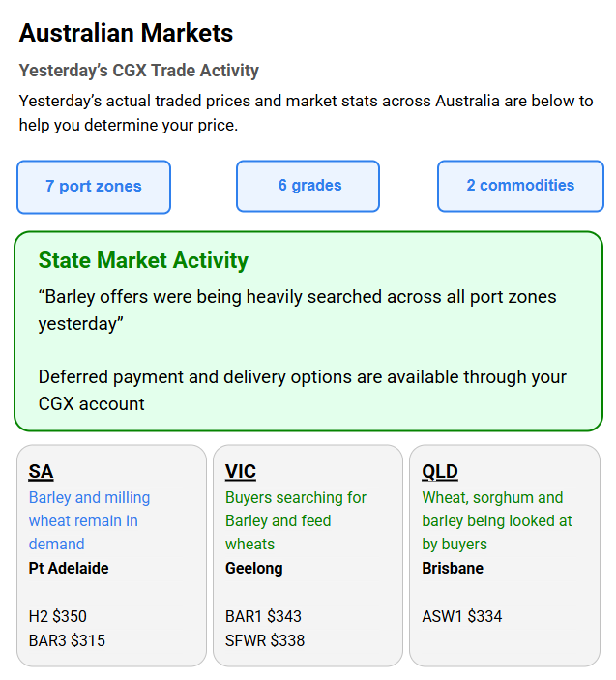Click the deferred payment and delivery text
Screen dimensions: 616x680
click(302, 390)
